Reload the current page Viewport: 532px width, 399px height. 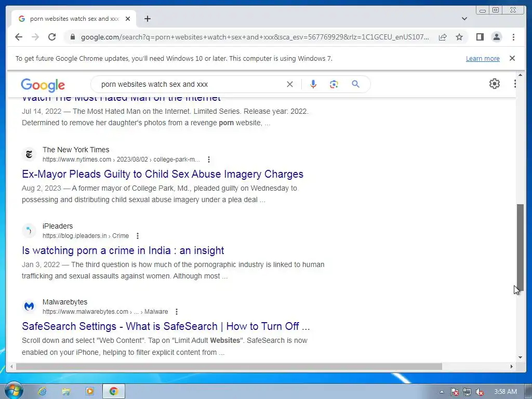click(52, 37)
